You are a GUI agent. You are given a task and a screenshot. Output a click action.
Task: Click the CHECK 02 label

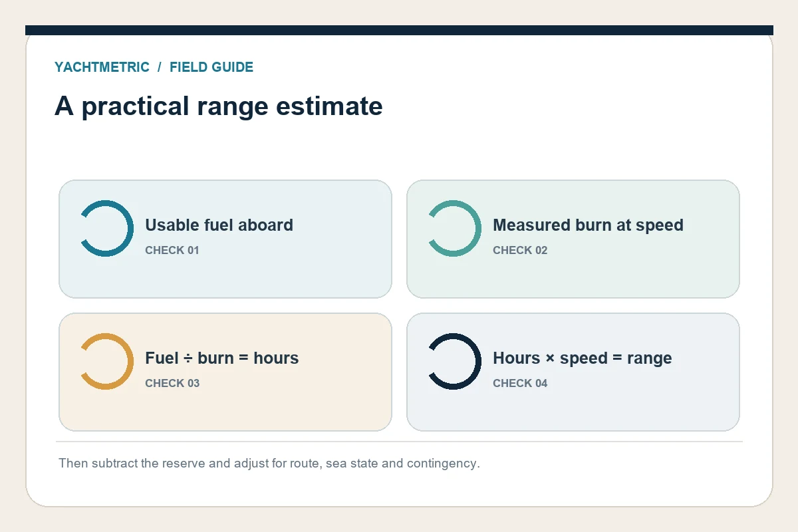tap(520, 250)
